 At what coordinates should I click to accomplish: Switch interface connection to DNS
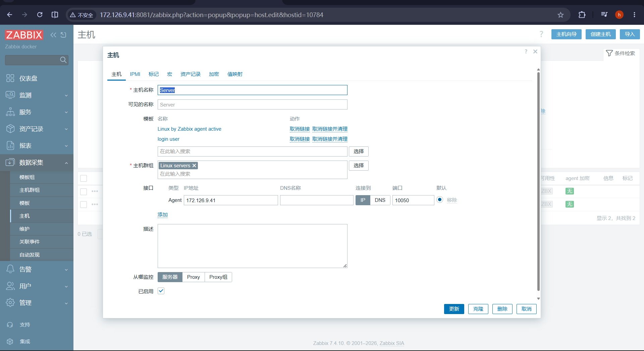click(380, 200)
